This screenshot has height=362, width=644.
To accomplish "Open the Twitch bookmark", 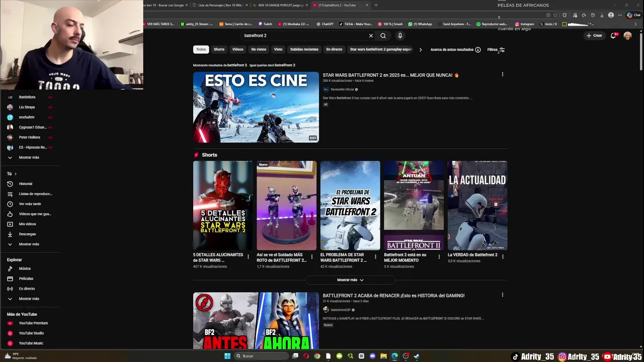I will point(265,24).
